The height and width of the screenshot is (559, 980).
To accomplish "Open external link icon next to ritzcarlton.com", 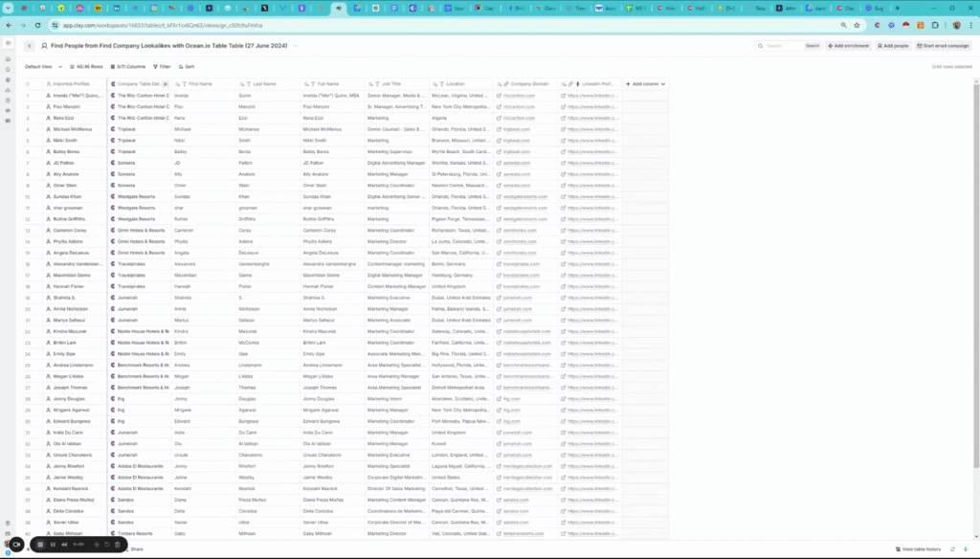I will pos(500,96).
